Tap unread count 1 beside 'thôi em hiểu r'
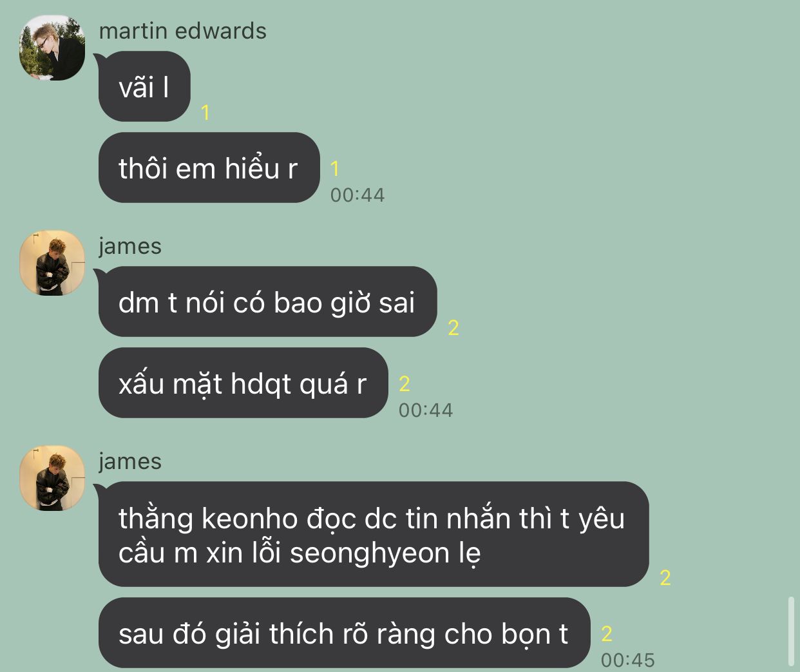 [x=334, y=169]
